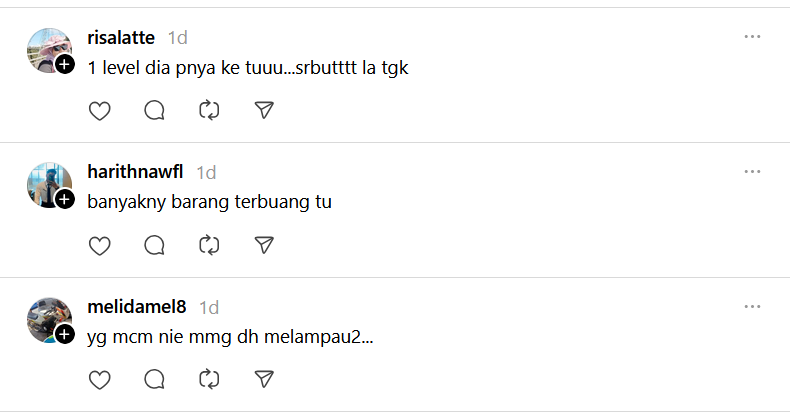Like risalatte's comment
This screenshot has height=417, width=790.
click(99, 111)
